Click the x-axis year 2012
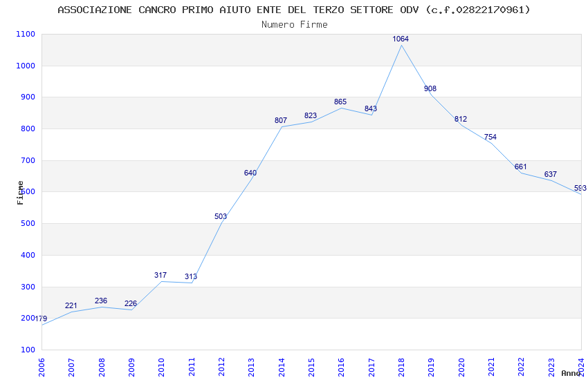 coord(221,368)
